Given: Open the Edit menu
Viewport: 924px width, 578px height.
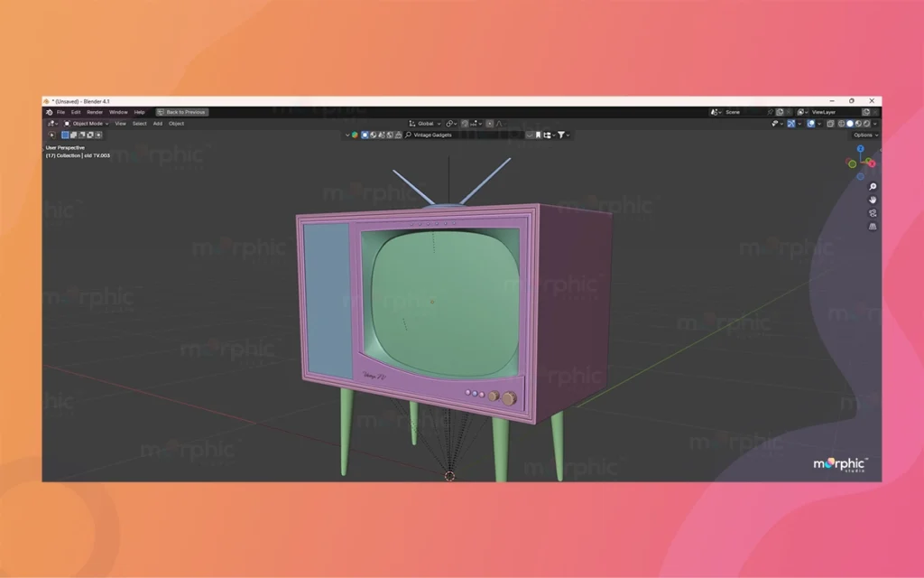Looking at the screenshot, I should coord(76,112).
